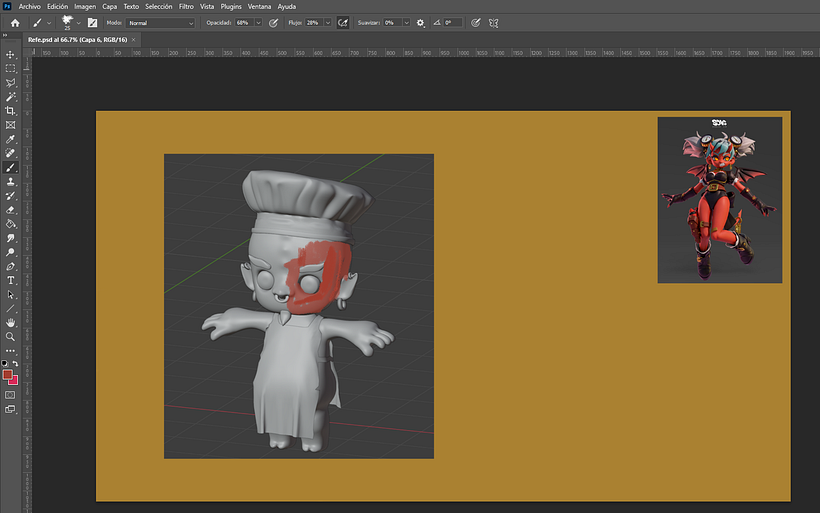Expand the Opacidad slider dropdown arrow
Screen dimensions: 820x513
pyautogui.click(x=259, y=22)
